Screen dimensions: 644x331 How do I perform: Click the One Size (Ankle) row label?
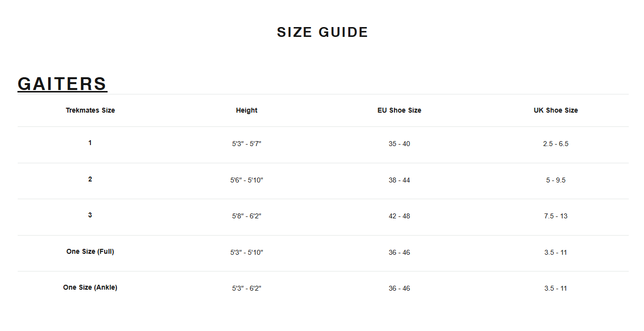[90, 287]
